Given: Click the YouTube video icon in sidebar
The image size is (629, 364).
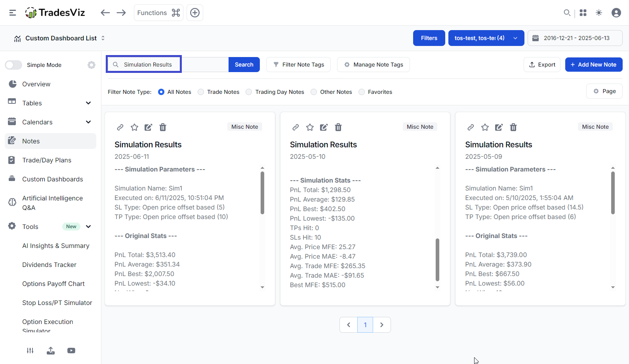Looking at the screenshot, I should (71, 351).
